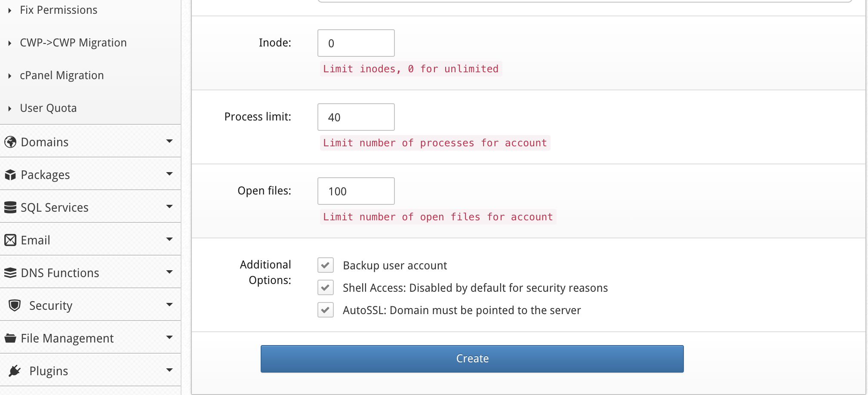Open the SQL Services menu section
The image size is (868, 395).
(x=90, y=207)
